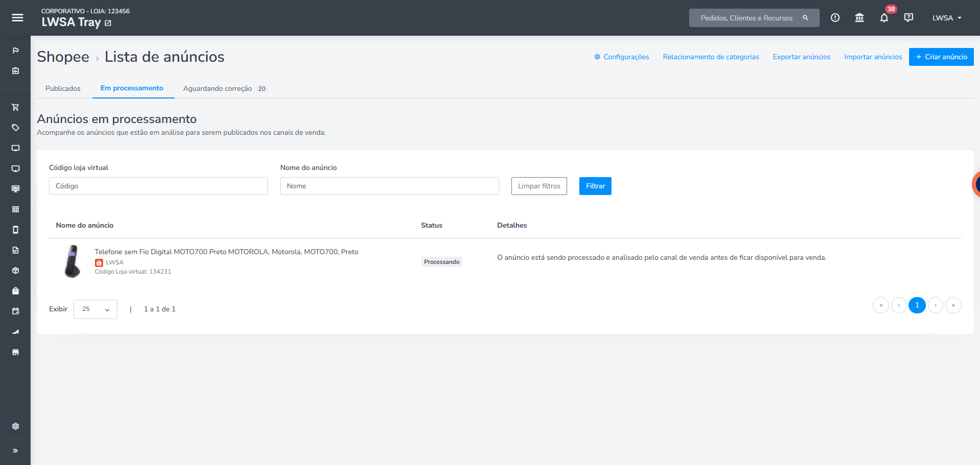Open the store front icon in sidebar
This screenshot has width=980, height=465.
pyautogui.click(x=15, y=352)
